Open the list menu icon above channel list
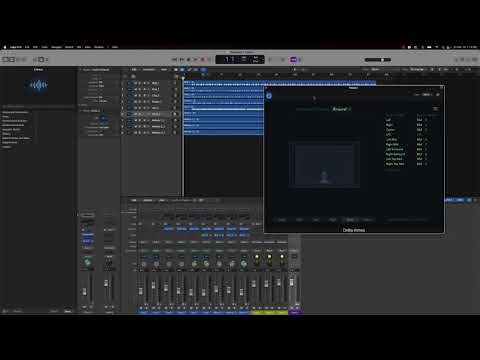 pyautogui.click(x=435, y=109)
